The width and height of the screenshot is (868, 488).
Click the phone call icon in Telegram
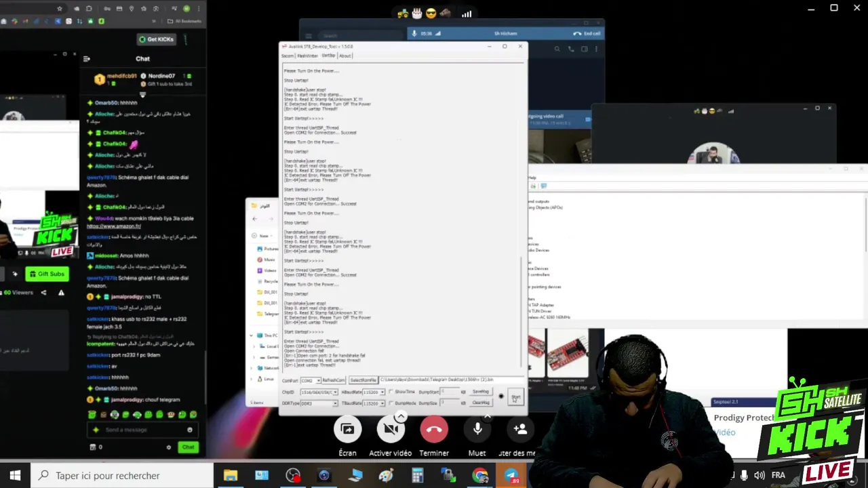click(x=571, y=49)
